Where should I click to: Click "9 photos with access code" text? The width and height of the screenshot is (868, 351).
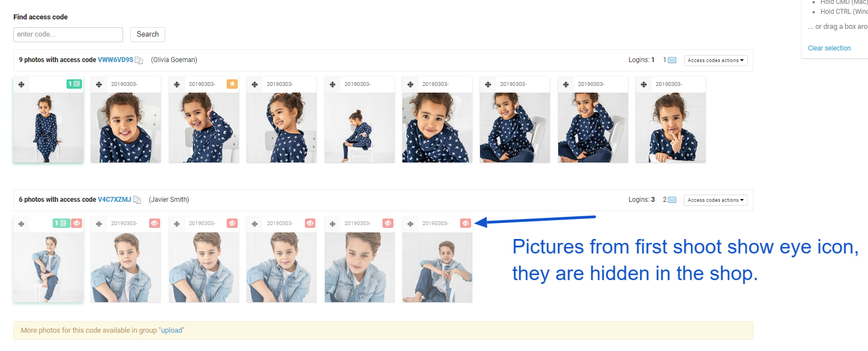58,60
